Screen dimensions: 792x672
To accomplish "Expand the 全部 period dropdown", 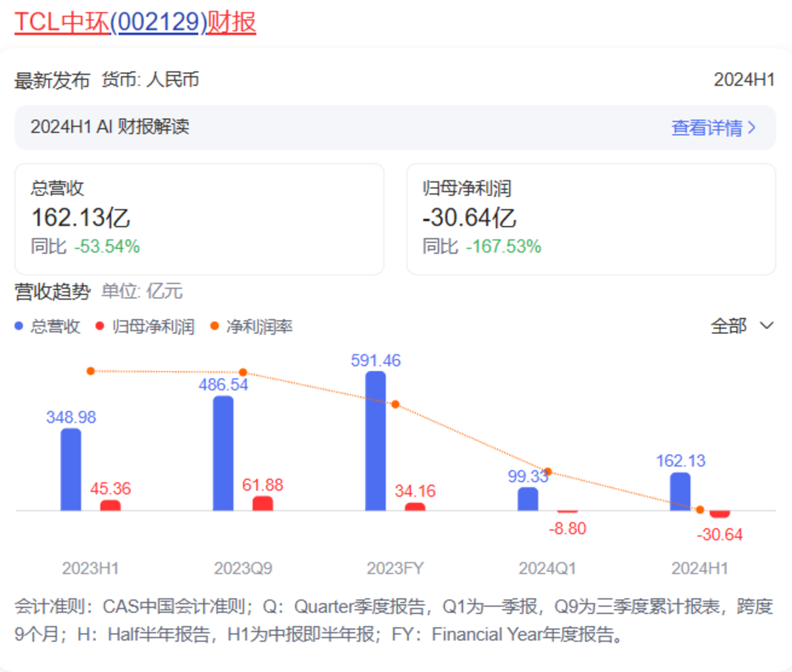I will pos(729,326).
